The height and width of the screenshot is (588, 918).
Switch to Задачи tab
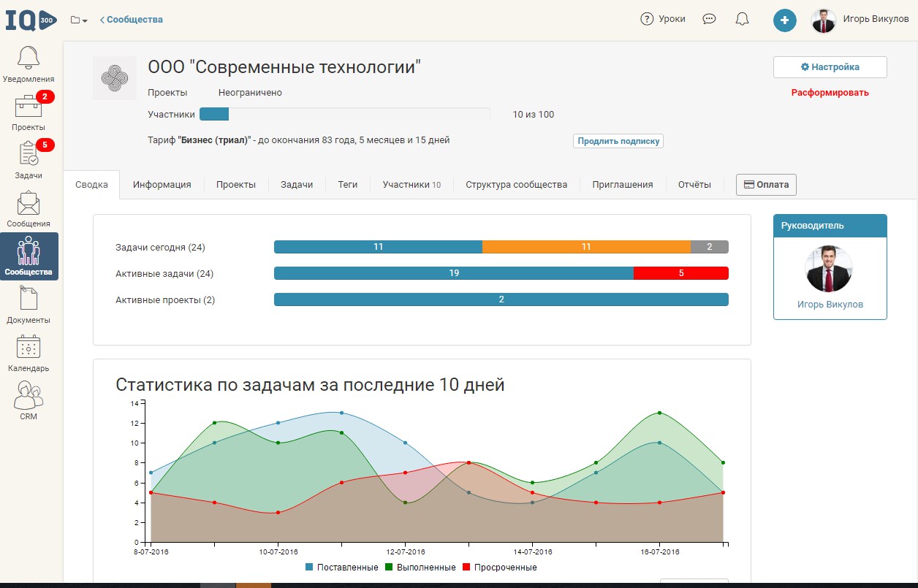tap(297, 185)
